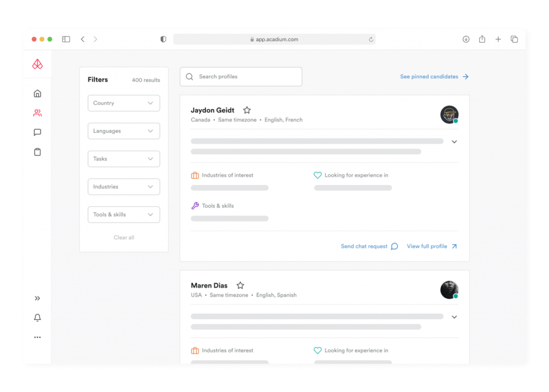Screen dimensions: 549x392
Task: Open the Candidates people icon in sidebar
Action: [x=38, y=113]
